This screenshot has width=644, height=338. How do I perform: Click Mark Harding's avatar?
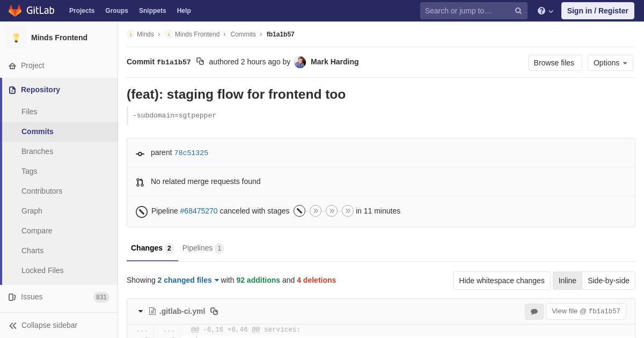pyautogui.click(x=300, y=62)
